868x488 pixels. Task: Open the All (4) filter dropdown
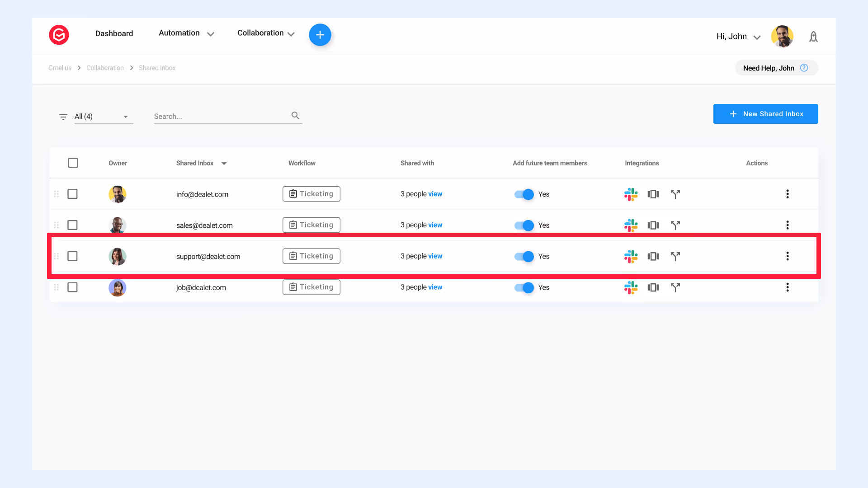pos(103,117)
